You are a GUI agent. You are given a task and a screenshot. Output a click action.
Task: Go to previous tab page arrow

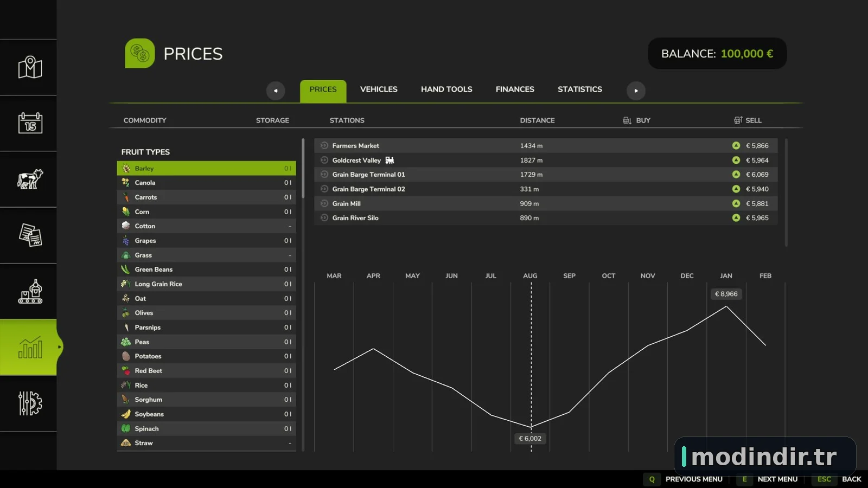276,91
